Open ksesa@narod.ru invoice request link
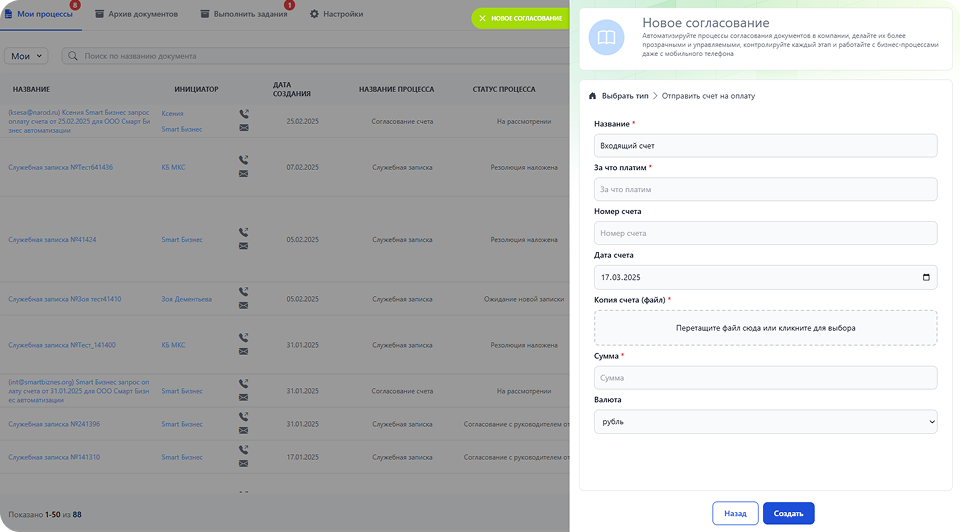 (79, 121)
